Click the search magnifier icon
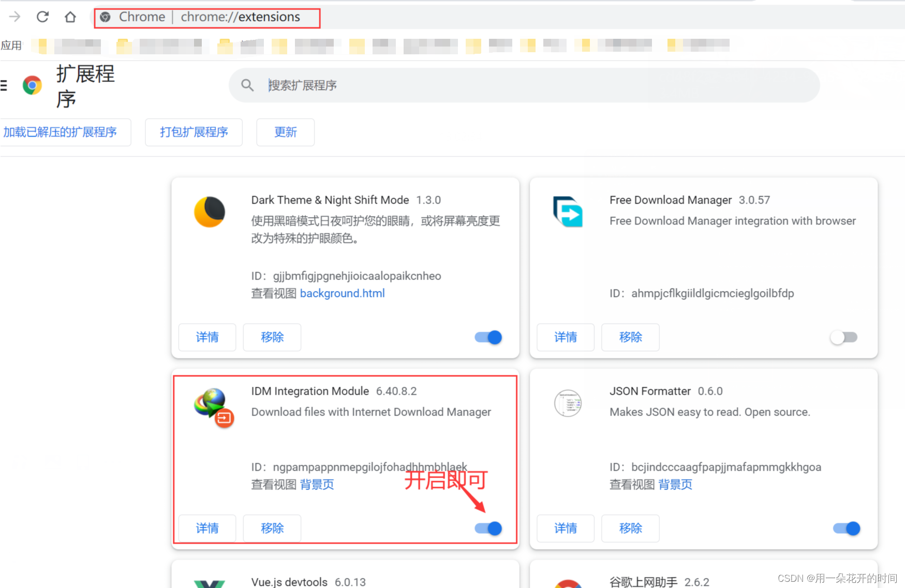The image size is (905, 588). (x=247, y=85)
